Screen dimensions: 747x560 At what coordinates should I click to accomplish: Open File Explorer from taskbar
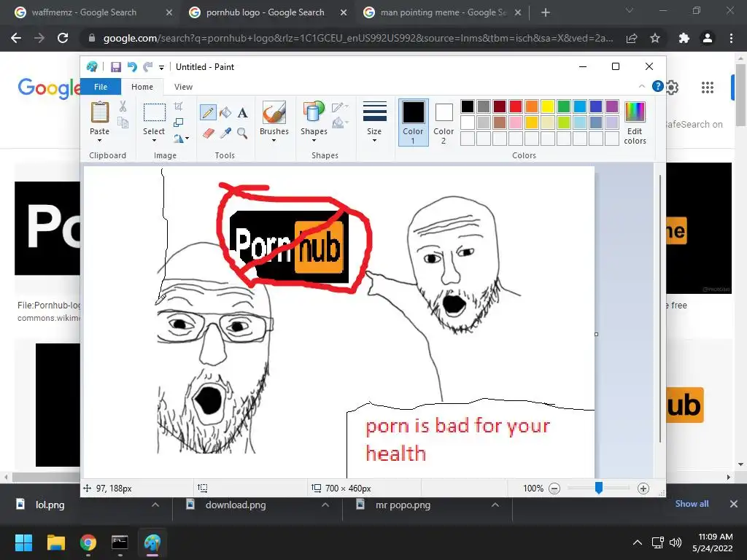point(55,542)
